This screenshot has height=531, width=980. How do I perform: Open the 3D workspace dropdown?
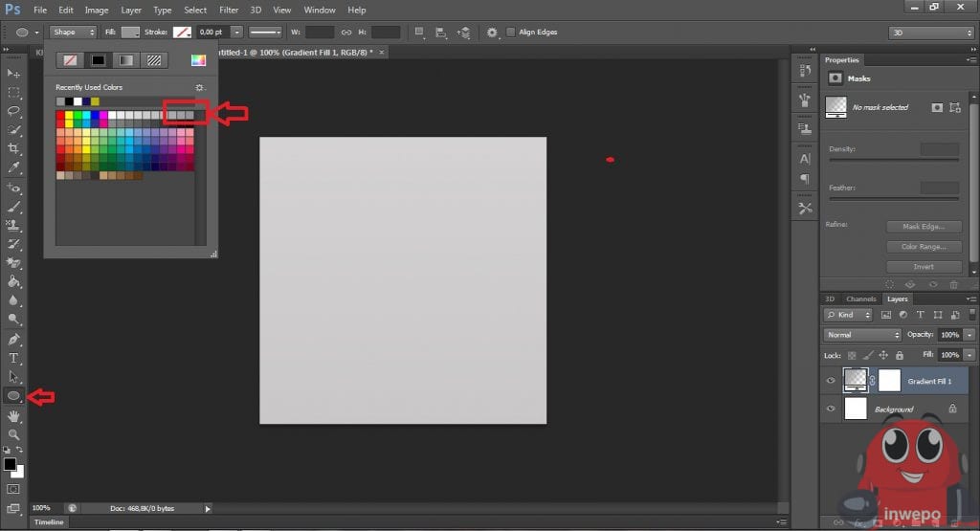[931, 33]
